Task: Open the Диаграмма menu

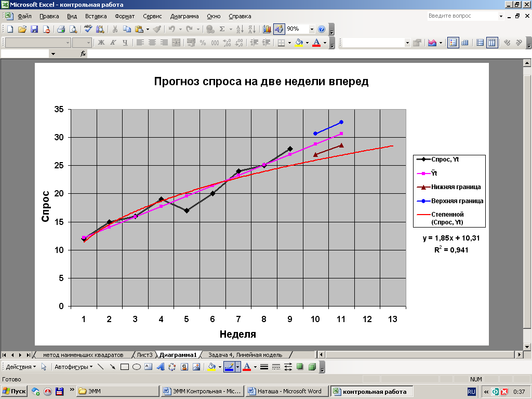Action: point(184,16)
